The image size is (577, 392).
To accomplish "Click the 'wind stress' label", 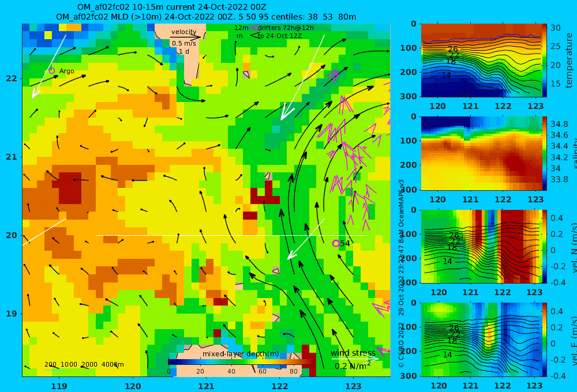I will 353,353.
